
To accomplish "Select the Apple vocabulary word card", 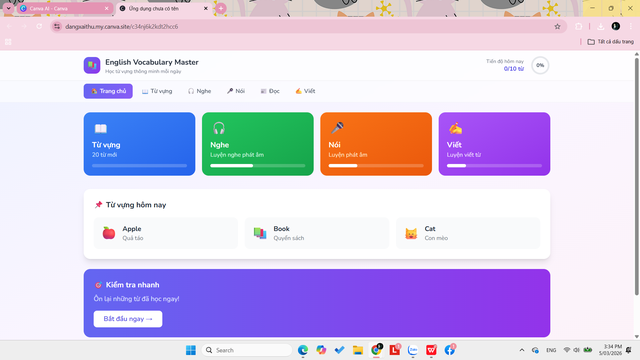I will pyautogui.click(x=166, y=233).
